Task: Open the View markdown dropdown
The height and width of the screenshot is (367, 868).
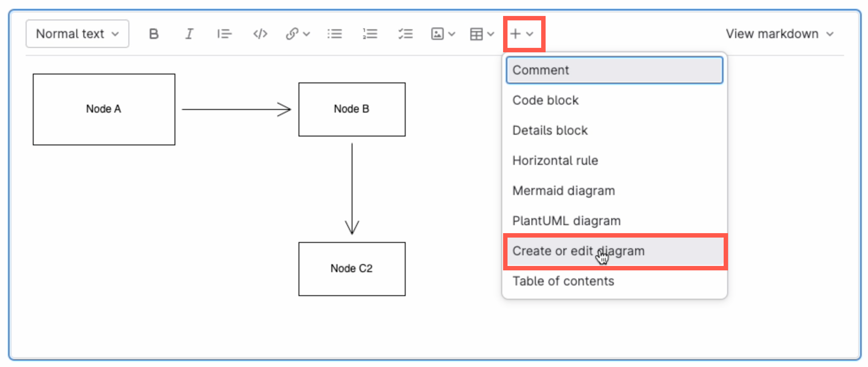Action: pyautogui.click(x=780, y=33)
